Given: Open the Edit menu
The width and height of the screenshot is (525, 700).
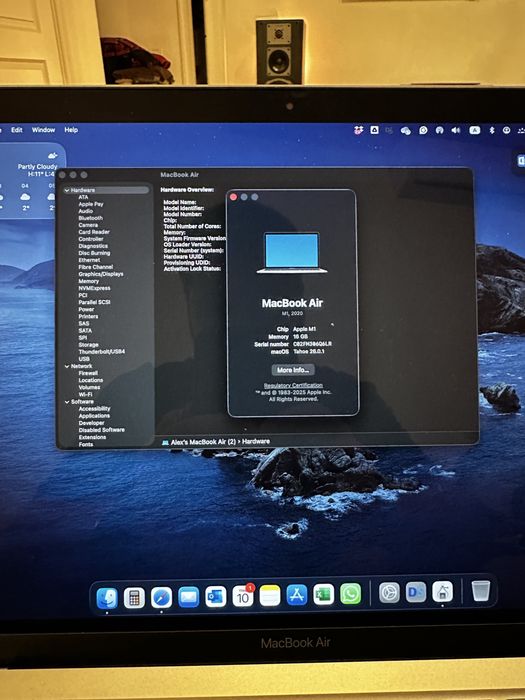Looking at the screenshot, I should tap(17, 130).
